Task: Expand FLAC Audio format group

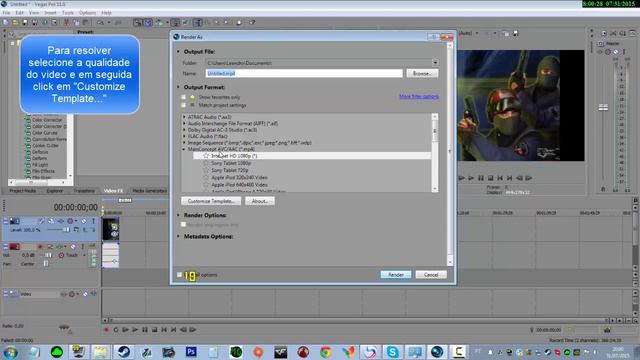Action: [x=184, y=136]
